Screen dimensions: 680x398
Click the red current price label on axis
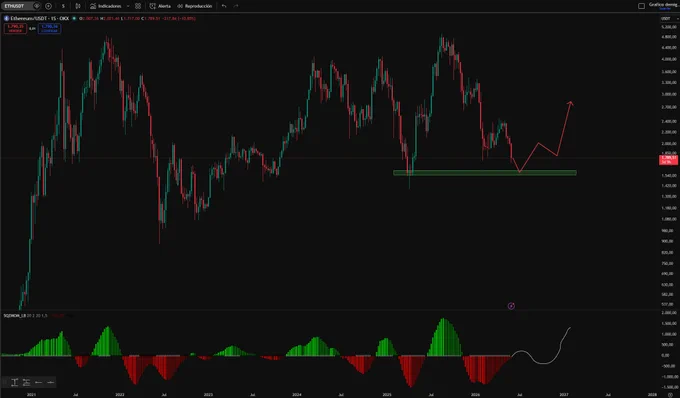coord(668,160)
